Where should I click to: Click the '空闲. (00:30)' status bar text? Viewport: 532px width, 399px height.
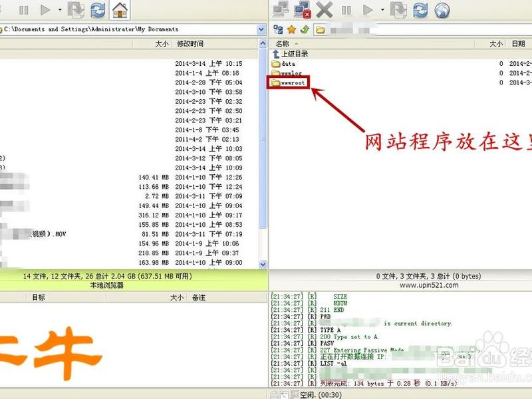321,395
